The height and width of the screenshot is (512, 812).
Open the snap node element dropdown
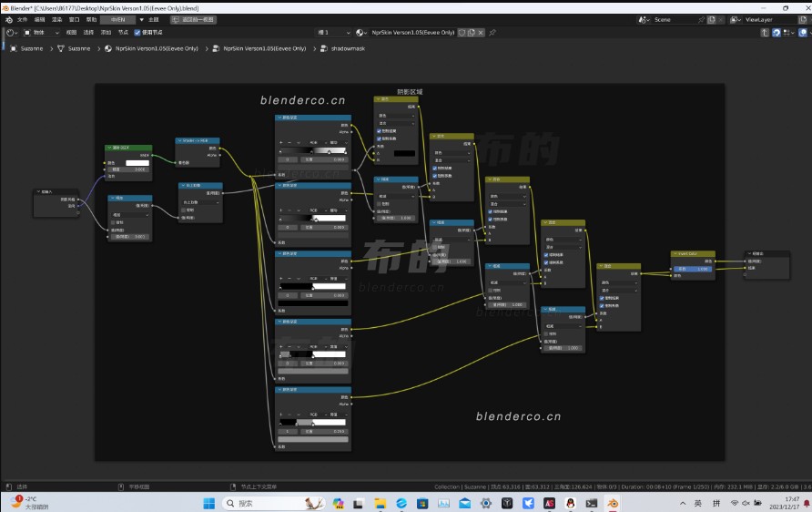click(x=788, y=33)
